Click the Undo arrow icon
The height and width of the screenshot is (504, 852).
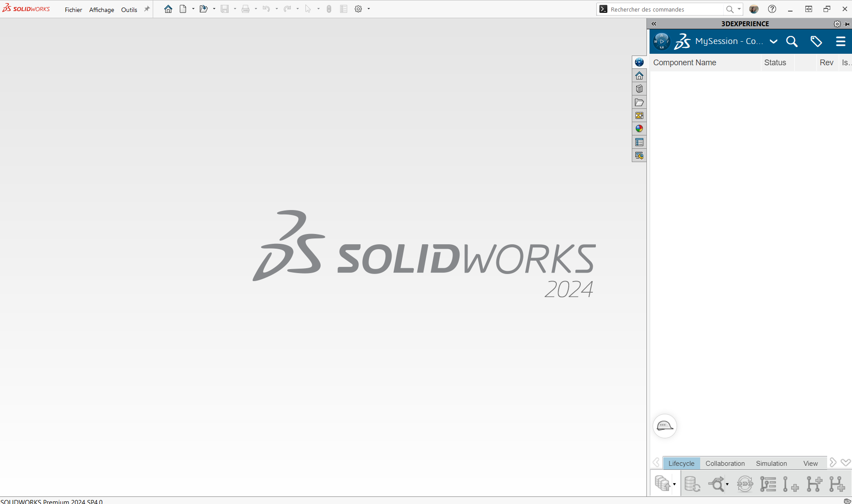(x=266, y=9)
